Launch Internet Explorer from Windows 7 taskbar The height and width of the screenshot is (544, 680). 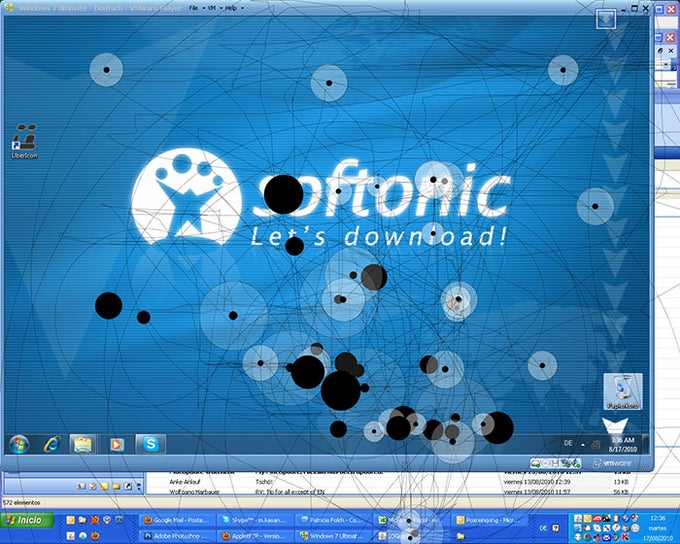click(x=52, y=444)
